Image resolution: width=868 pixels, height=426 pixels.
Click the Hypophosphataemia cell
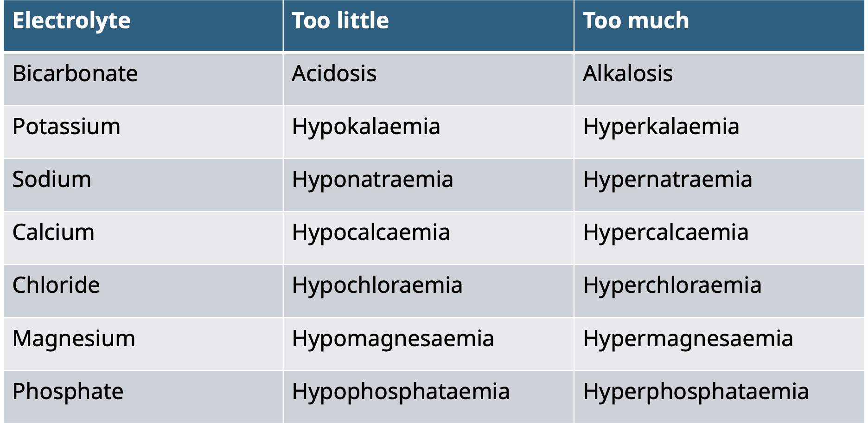click(x=401, y=391)
